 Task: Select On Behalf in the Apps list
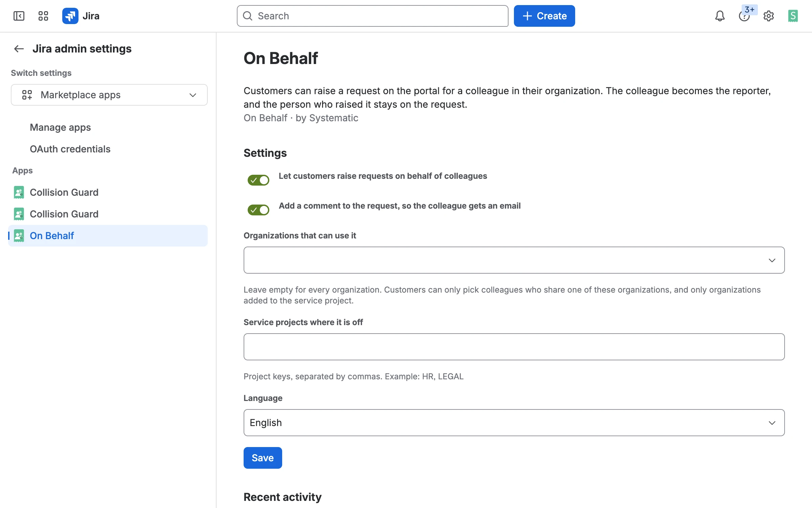pyautogui.click(x=108, y=236)
